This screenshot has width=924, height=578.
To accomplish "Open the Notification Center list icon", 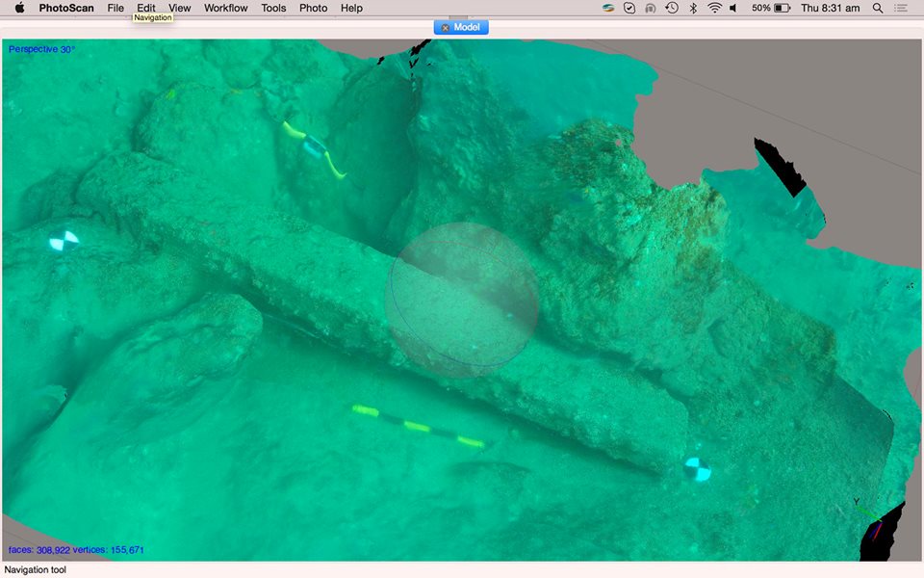I will point(901,8).
